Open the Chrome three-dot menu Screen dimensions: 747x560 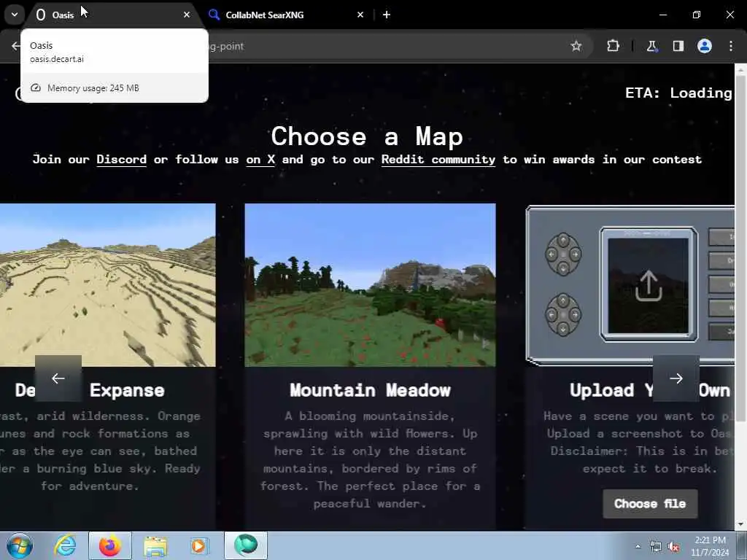tap(731, 46)
